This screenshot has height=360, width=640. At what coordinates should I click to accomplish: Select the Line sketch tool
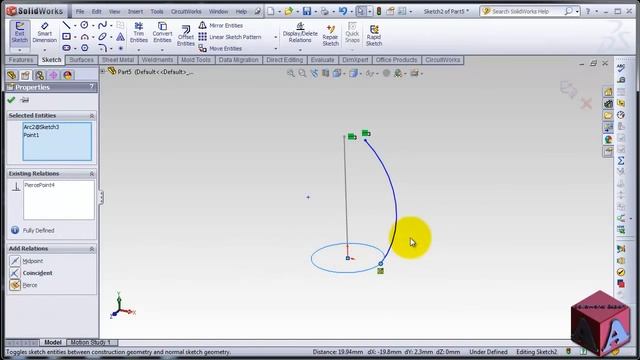[66, 25]
